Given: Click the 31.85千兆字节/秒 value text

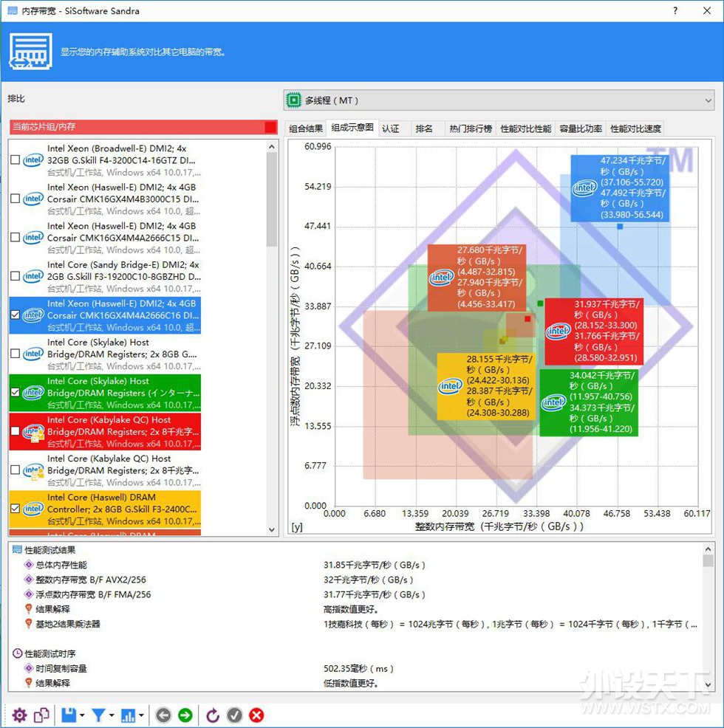Looking at the screenshot, I should 374,565.
